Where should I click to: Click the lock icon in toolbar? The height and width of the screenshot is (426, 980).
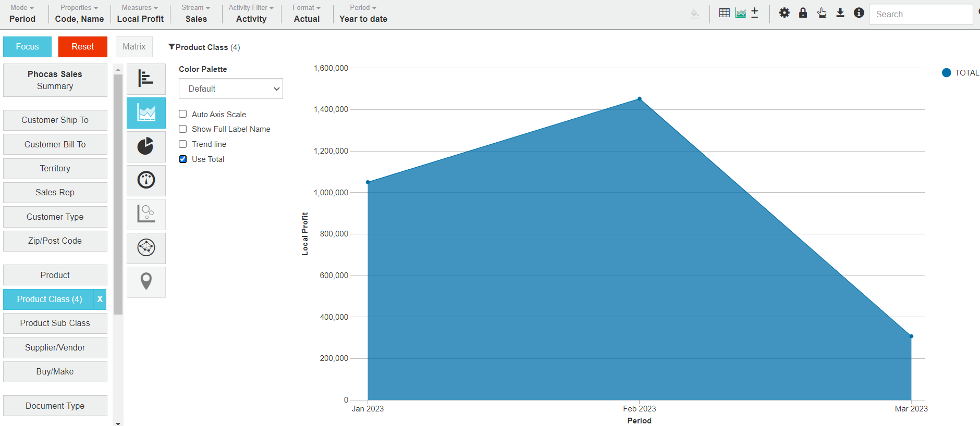[x=803, y=13]
